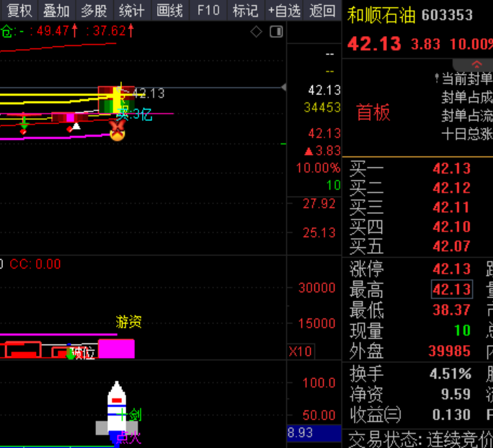
Task: Collapse info panel with red chevron
Action: [x=476, y=65]
